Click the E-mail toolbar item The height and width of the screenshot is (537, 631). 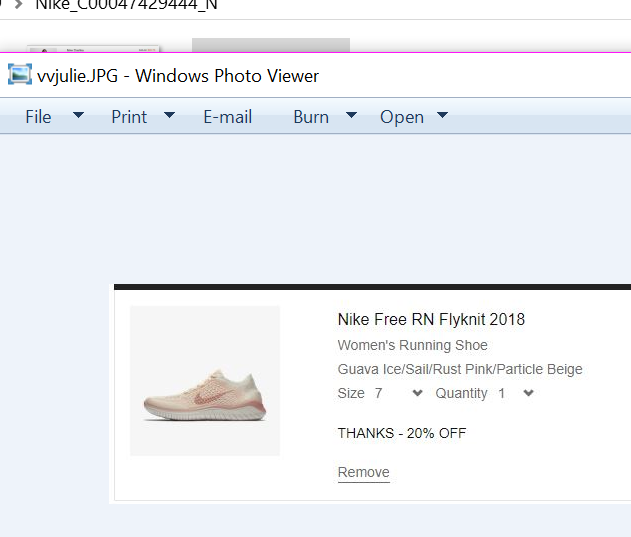coord(228,117)
